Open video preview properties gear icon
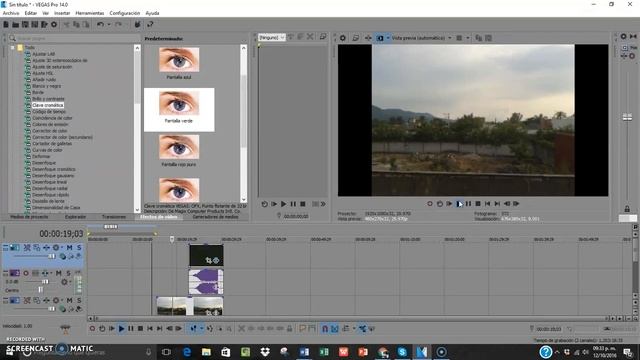The height and width of the screenshot is (360, 640). pos(343,38)
